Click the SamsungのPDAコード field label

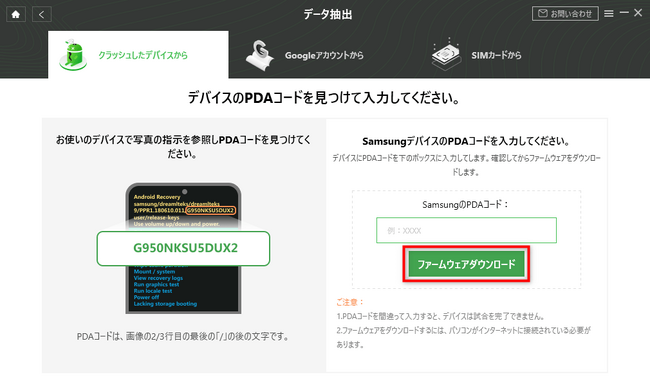pyautogui.click(x=465, y=204)
